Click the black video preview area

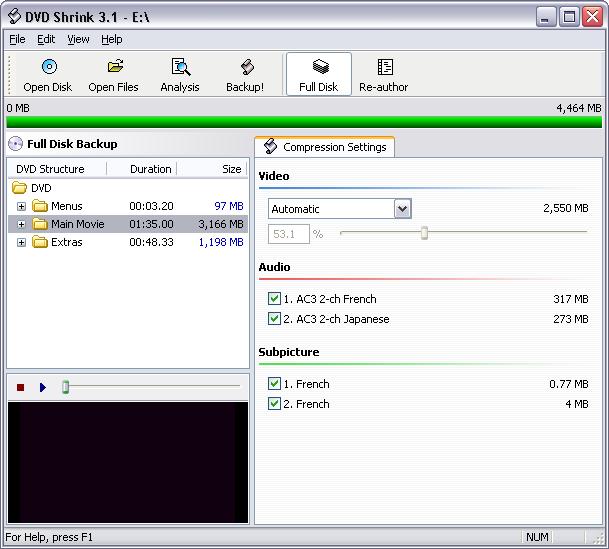pos(128,462)
